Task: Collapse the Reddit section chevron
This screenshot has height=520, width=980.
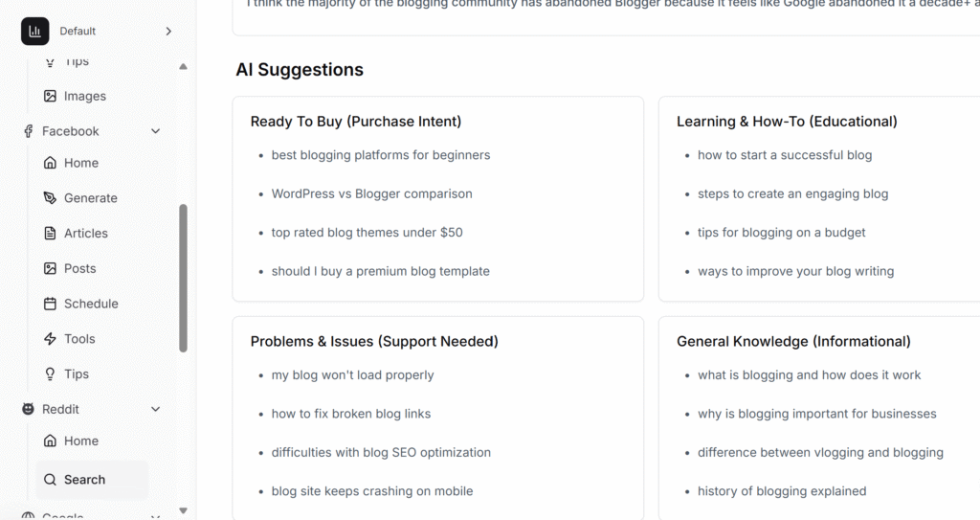Action: pos(156,409)
